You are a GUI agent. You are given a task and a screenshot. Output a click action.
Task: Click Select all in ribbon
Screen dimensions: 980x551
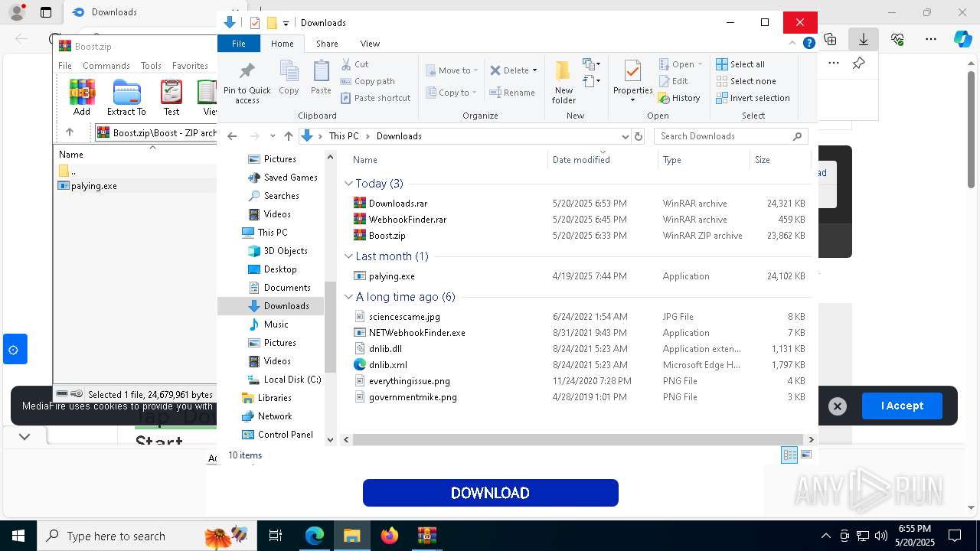coord(740,64)
